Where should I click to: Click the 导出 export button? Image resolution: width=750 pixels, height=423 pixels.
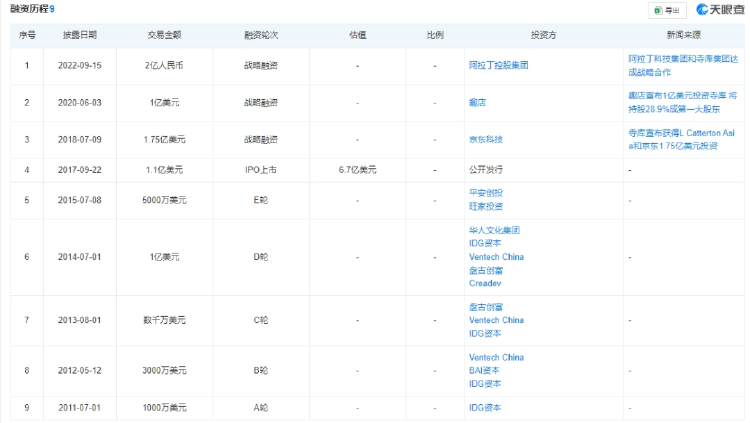667,10
